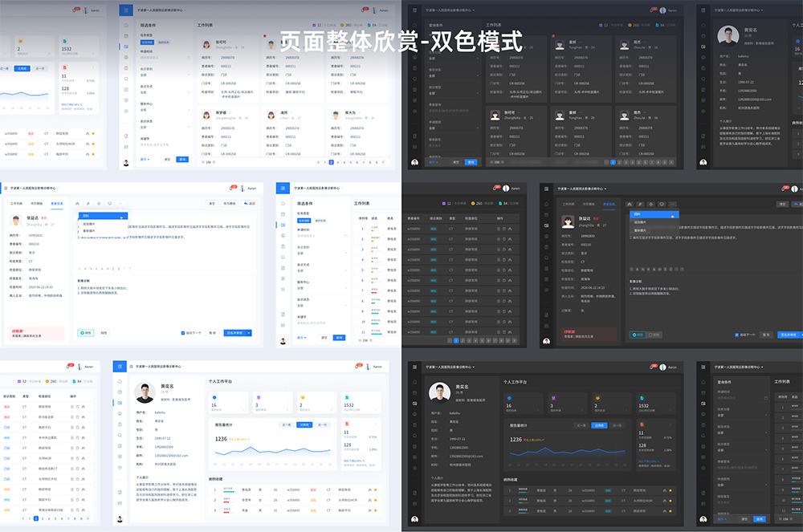Expand arrow beside light 签名并审核 button
This screenshot has height=532, width=803.
tap(250, 332)
